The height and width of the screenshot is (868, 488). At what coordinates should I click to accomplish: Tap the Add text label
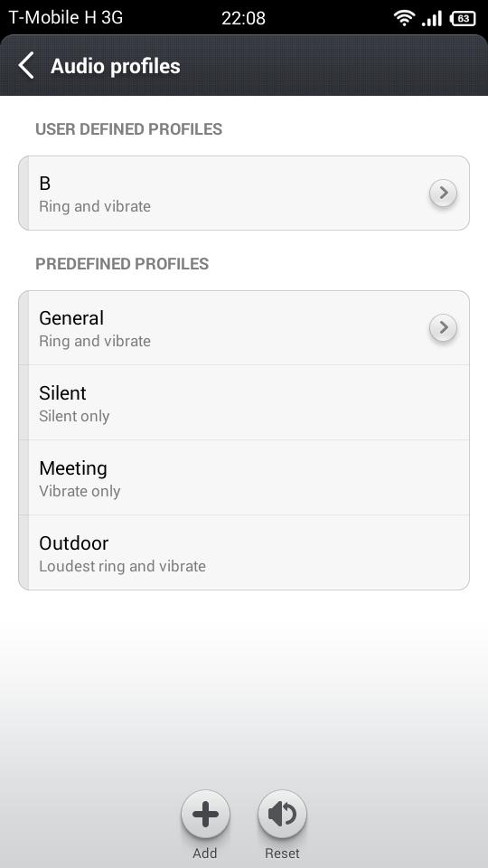205,853
